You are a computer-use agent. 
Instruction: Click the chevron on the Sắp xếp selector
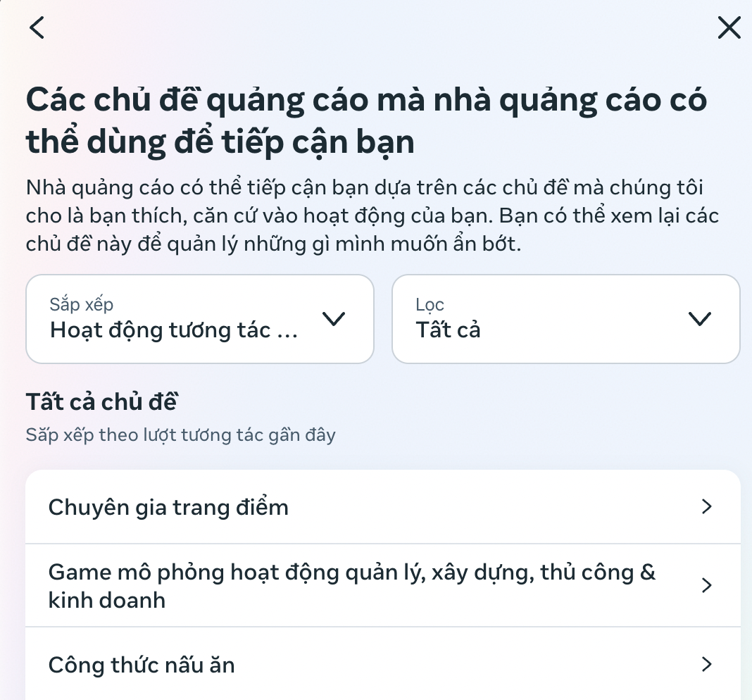334,318
